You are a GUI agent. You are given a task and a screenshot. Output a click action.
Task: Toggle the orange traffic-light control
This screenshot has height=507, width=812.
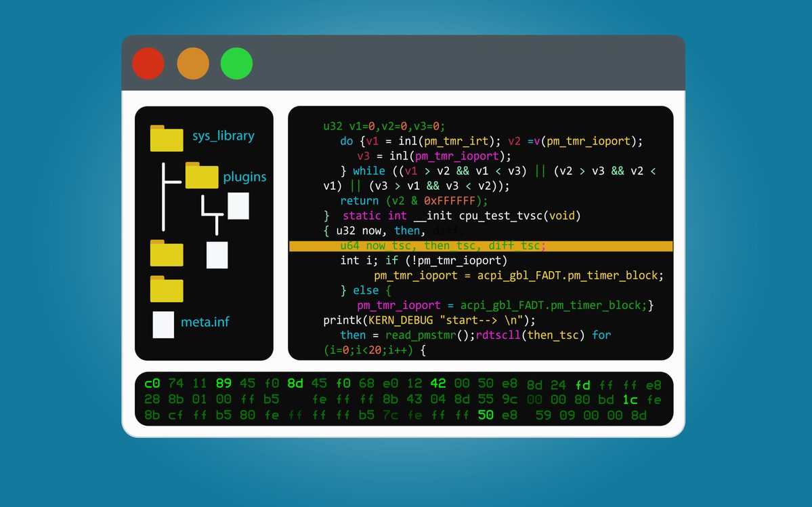pos(192,63)
